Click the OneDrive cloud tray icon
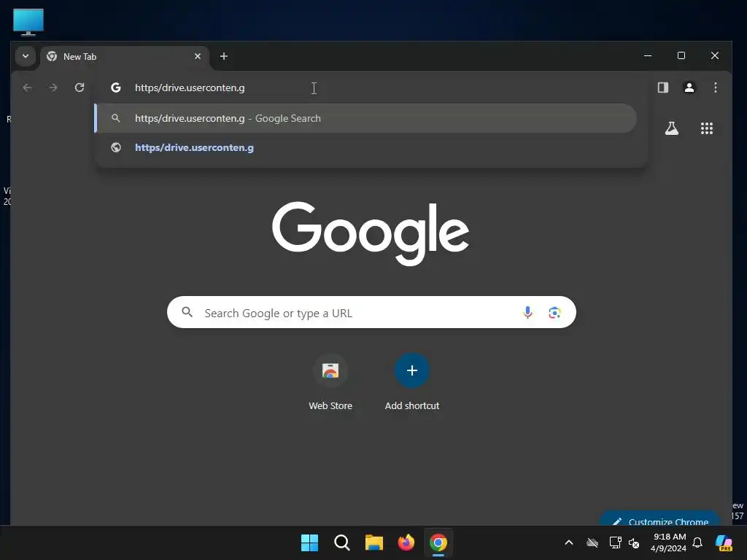The height and width of the screenshot is (560, 747). pos(592,542)
